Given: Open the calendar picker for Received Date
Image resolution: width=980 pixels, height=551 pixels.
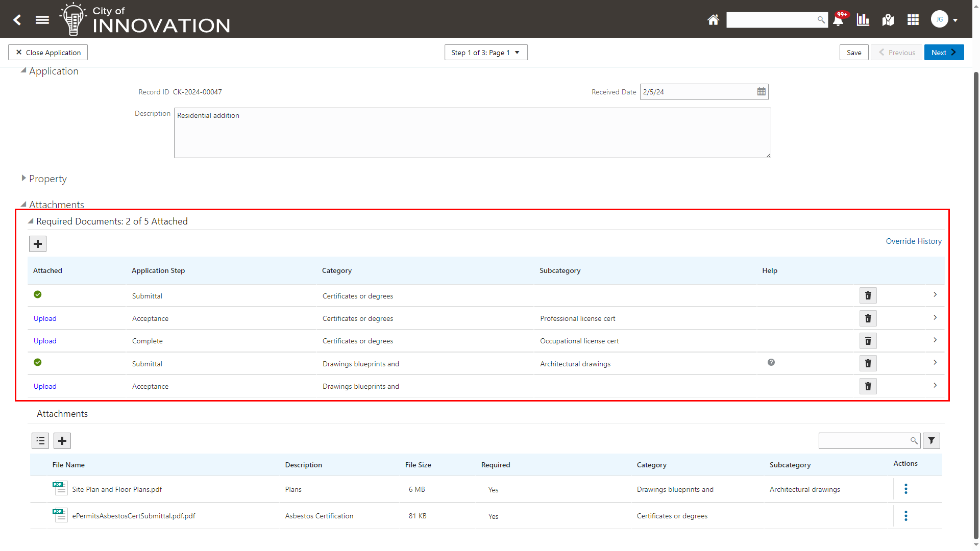Looking at the screenshot, I should (x=761, y=91).
